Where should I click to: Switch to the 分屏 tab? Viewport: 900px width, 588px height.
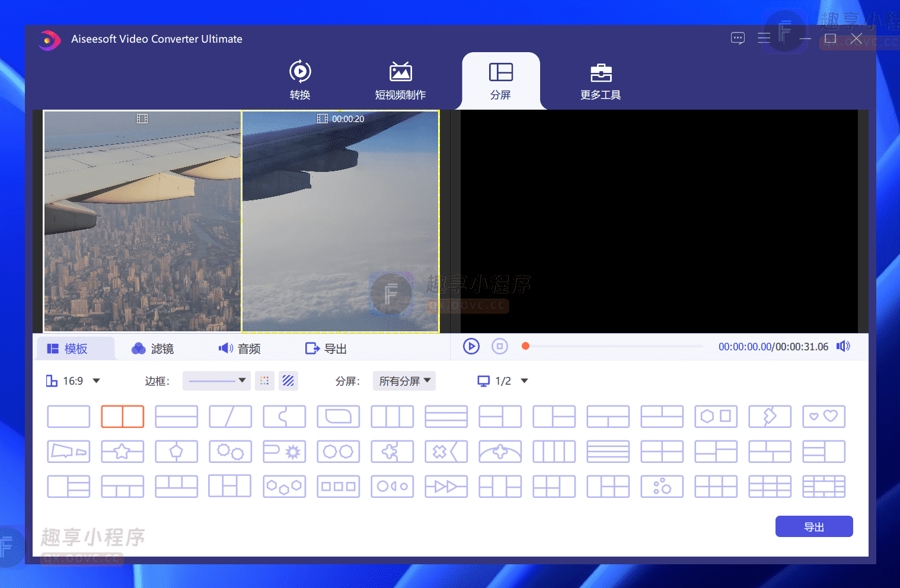point(501,80)
